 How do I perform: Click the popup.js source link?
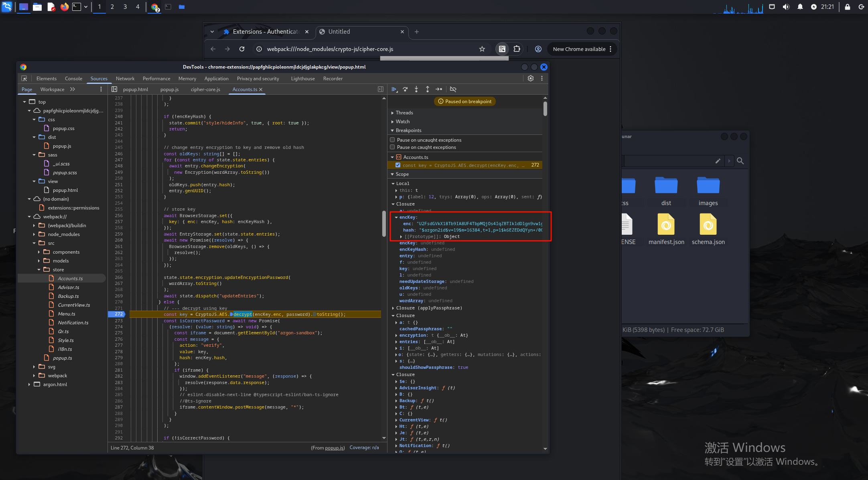334,447
